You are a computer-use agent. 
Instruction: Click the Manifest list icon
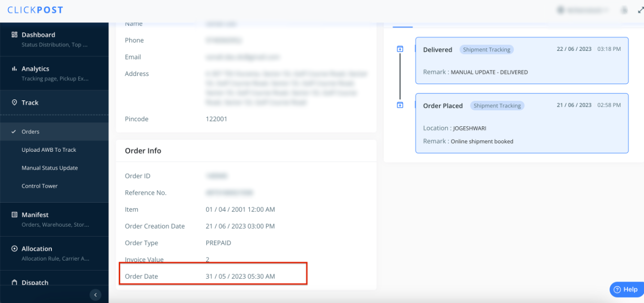(14, 215)
